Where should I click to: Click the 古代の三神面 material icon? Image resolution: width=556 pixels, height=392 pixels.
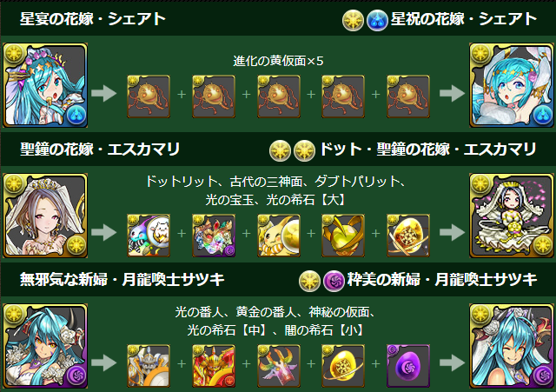pos(214,236)
